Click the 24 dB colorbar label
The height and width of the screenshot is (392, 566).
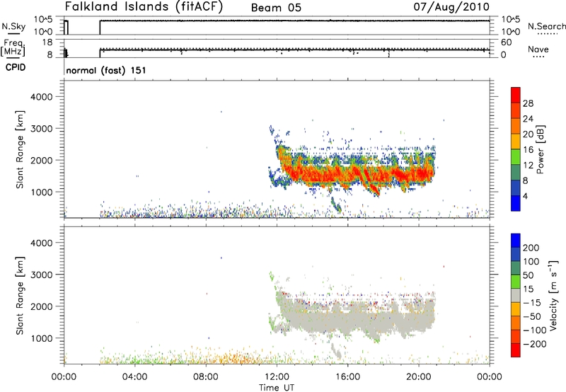[x=528, y=119]
